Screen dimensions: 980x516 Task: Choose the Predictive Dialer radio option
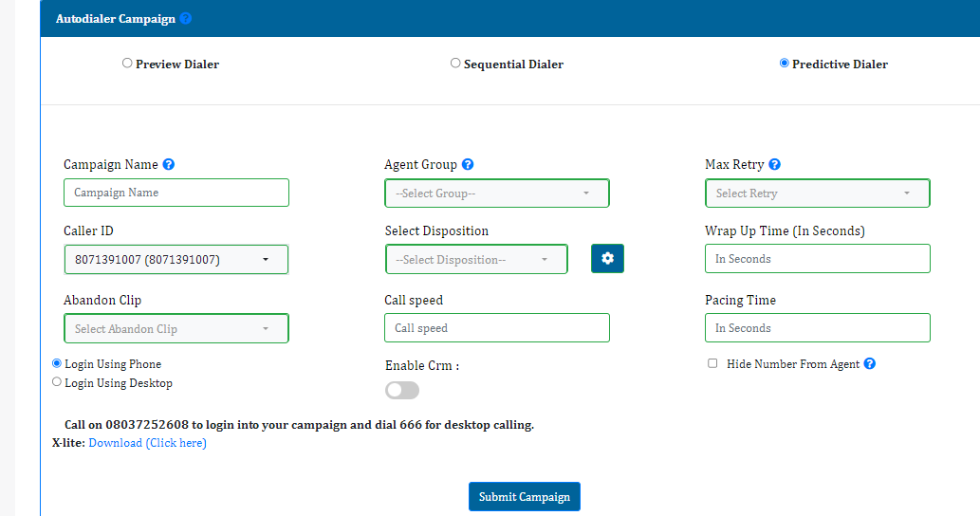point(784,64)
